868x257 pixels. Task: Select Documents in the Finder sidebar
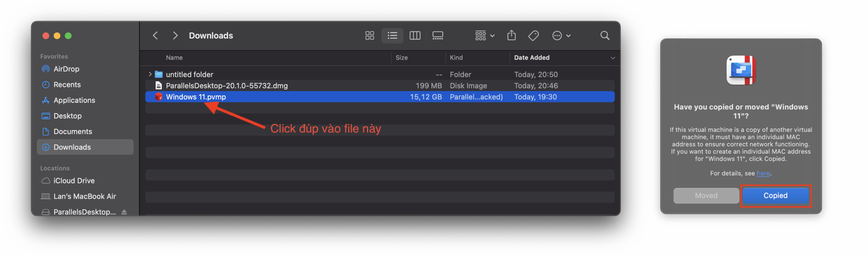(73, 132)
